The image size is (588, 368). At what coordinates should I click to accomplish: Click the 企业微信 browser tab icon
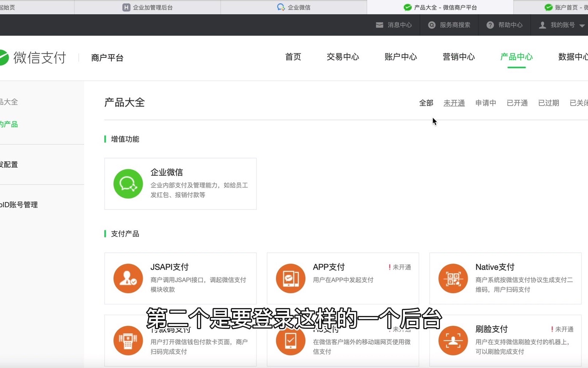281,7
